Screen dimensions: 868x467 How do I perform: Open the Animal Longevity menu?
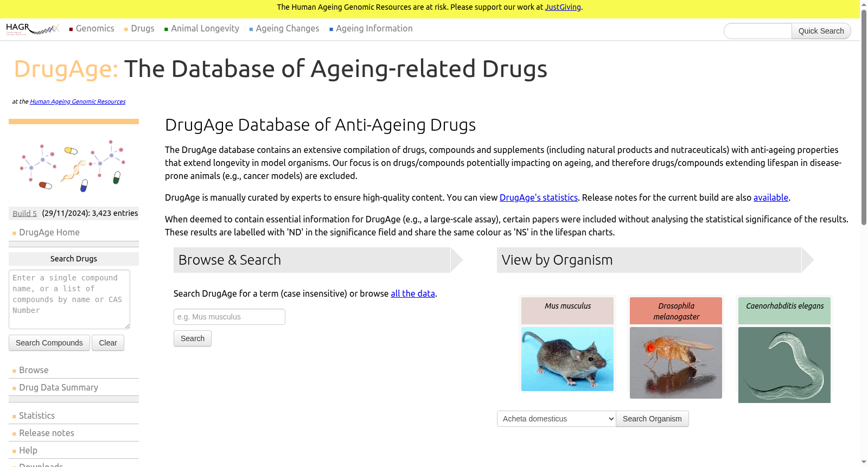point(205,29)
